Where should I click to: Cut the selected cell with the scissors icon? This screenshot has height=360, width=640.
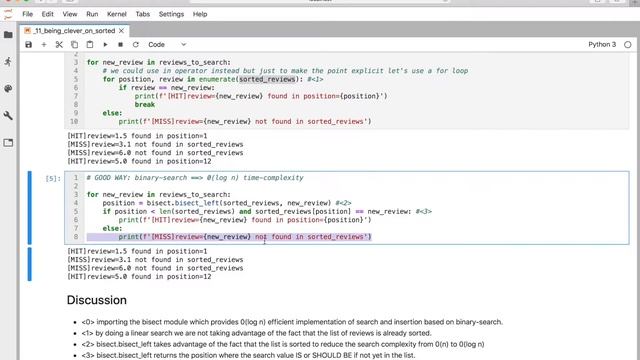pos(59,44)
